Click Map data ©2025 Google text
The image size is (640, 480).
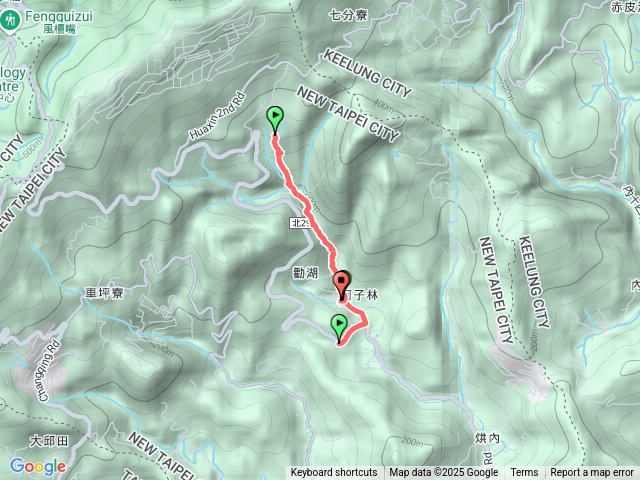444,473
